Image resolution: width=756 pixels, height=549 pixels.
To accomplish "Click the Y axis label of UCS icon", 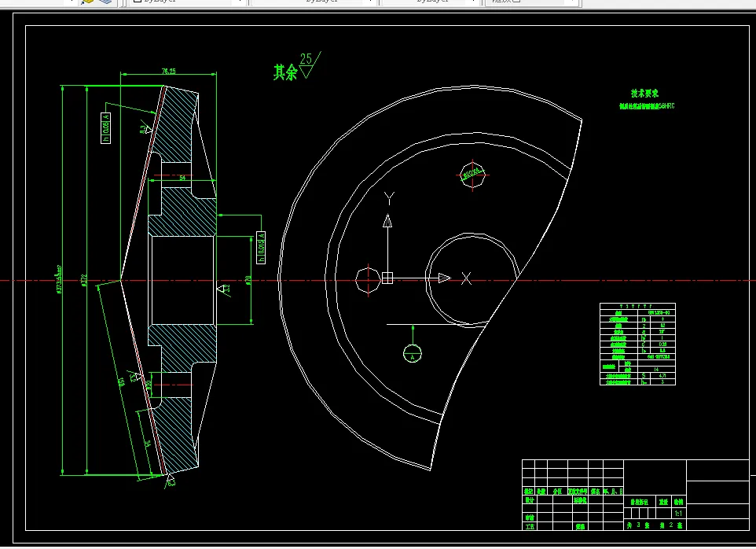I will [389, 198].
